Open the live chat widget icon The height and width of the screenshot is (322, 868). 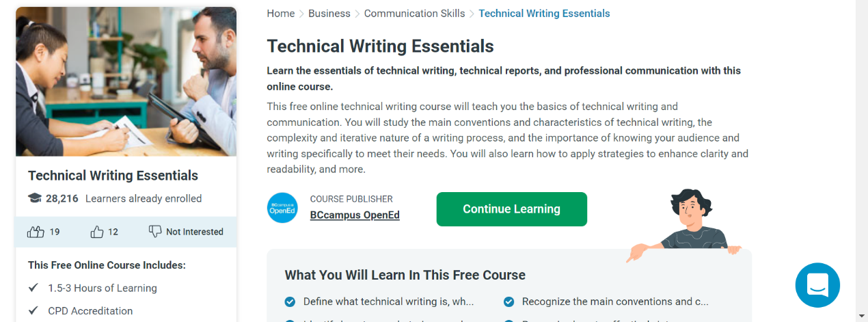[x=817, y=285]
